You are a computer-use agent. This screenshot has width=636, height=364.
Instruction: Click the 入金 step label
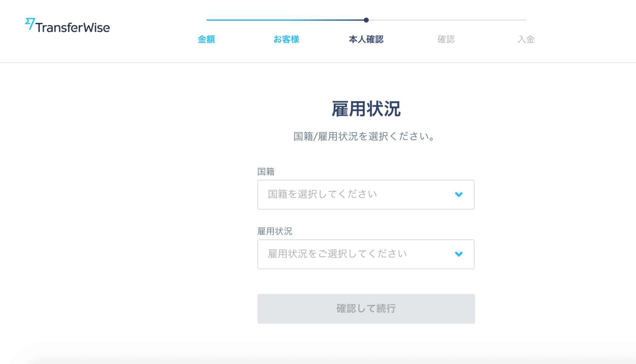click(526, 39)
